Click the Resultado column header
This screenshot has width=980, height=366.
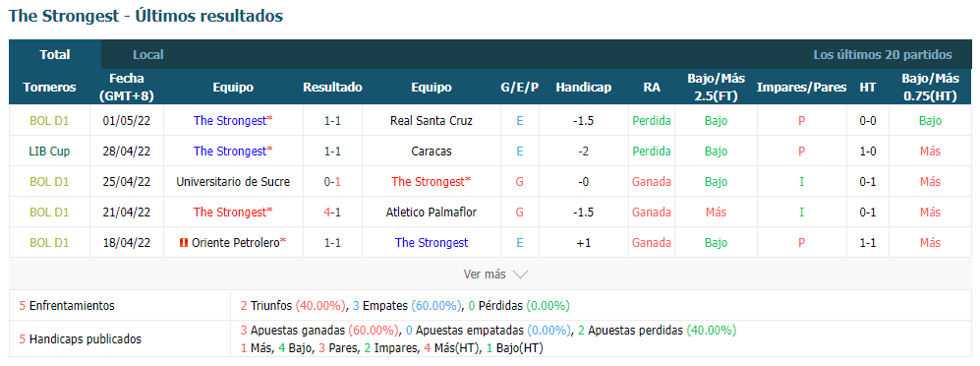coord(332,87)
